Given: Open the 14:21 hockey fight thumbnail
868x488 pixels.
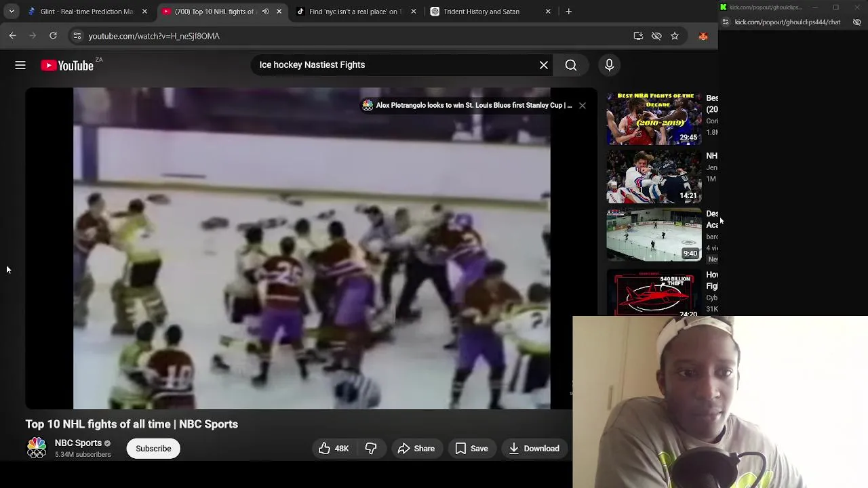Looking at the screenshot, I should 654,177.
